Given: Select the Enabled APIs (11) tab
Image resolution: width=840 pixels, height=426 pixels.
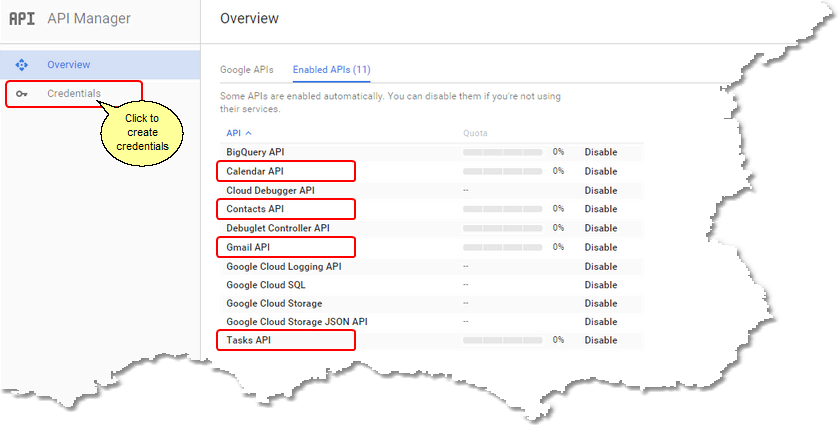Looking at the screenshot, I should [x=332, y=70].
